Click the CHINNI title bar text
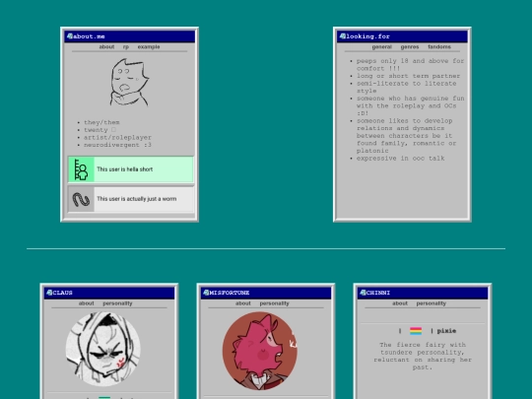 point(378,293)
